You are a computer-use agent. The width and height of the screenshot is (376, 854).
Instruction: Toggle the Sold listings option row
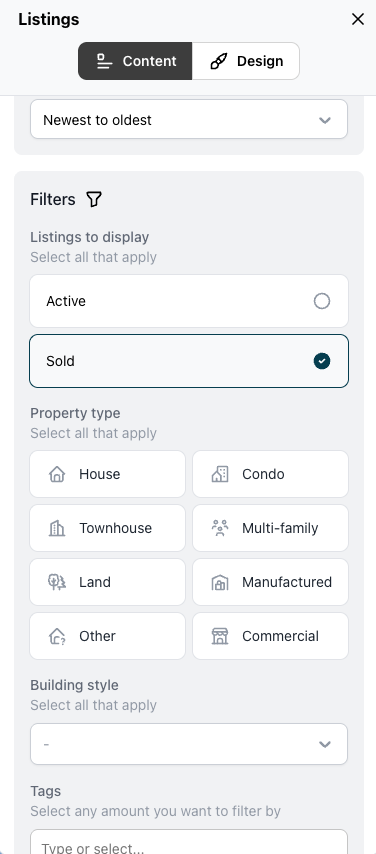pyautogui.click(x=189, y=361)
